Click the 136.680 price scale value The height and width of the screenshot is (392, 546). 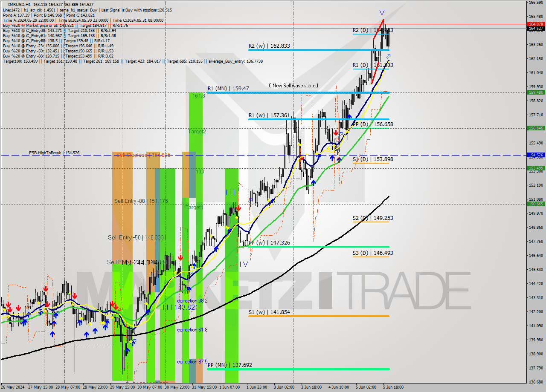tap(536, 382)
